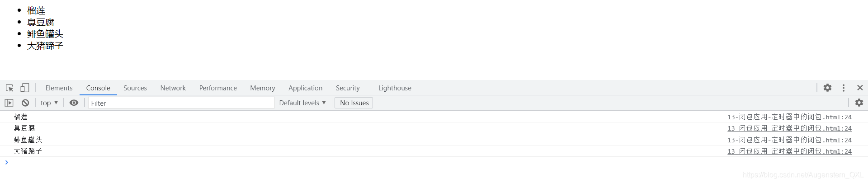
Task: Open the DevTools settings gear
Action: click(827, 88)
